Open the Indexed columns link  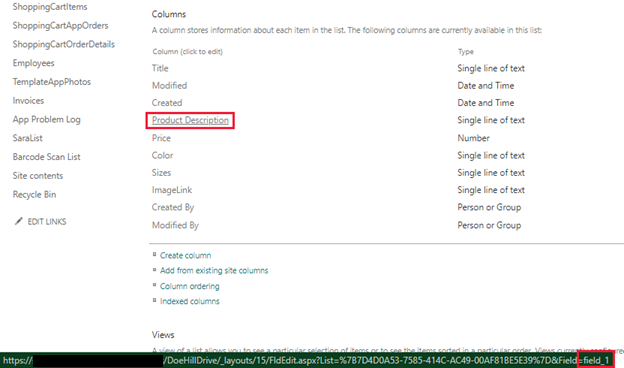click(189, 301)
